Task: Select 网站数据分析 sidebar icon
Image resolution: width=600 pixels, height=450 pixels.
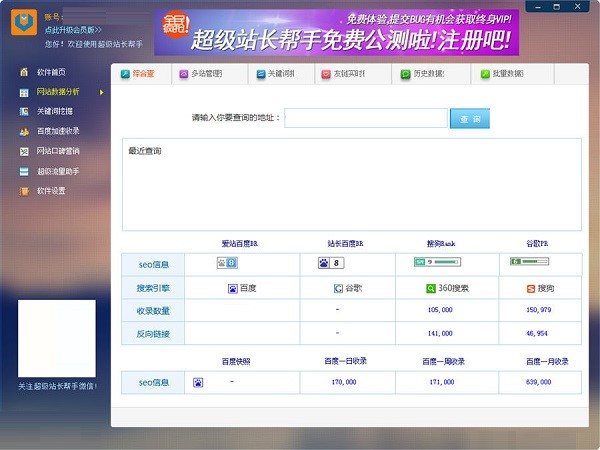Action: click(24, 92)
